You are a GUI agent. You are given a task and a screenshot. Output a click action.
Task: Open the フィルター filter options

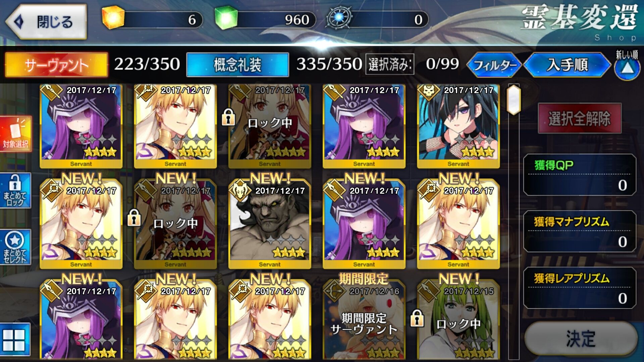point(494,65)
